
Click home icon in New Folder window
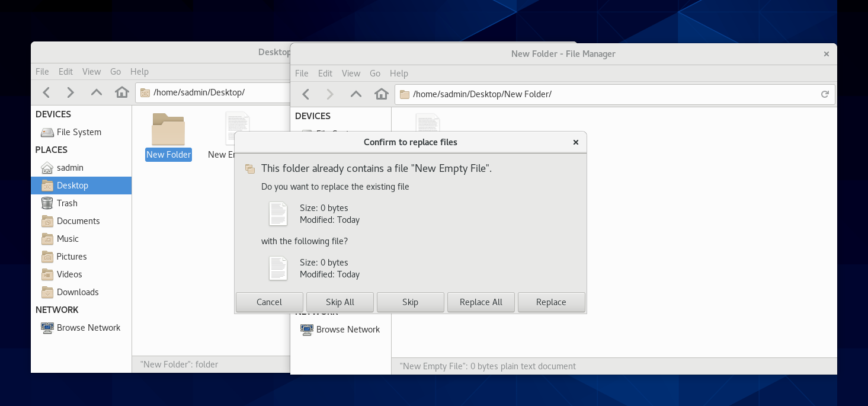[x=382, y=94]
